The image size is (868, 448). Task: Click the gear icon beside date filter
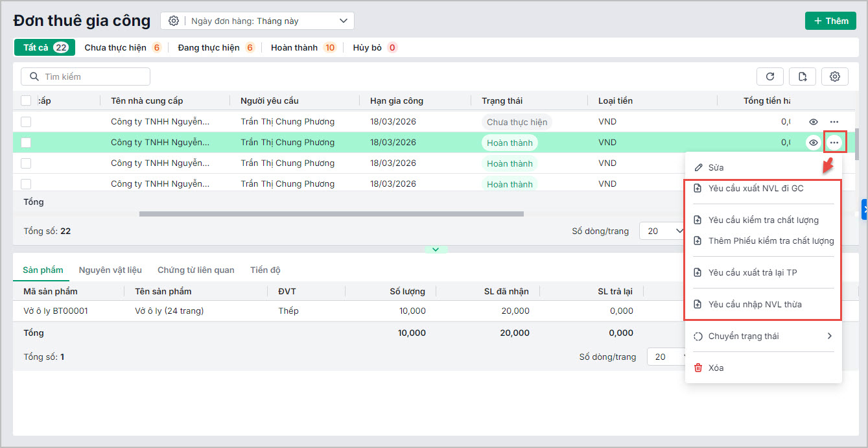174,21
